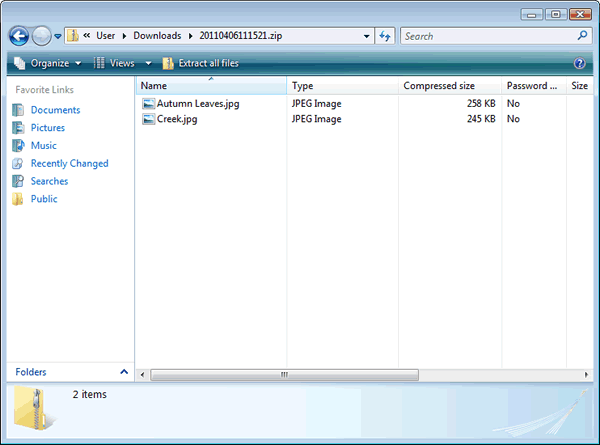Click the Views button
Image resolution: width=600 pixels, height=445 pixels.
click(x=114, y=63)
